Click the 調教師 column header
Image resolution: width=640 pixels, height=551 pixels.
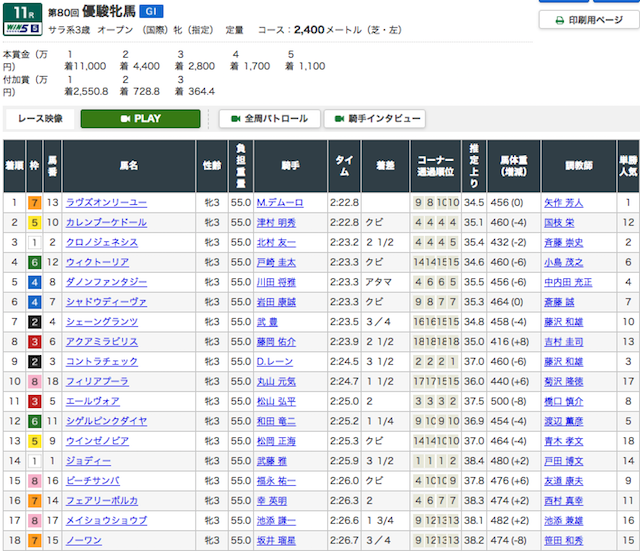(578, 166)
